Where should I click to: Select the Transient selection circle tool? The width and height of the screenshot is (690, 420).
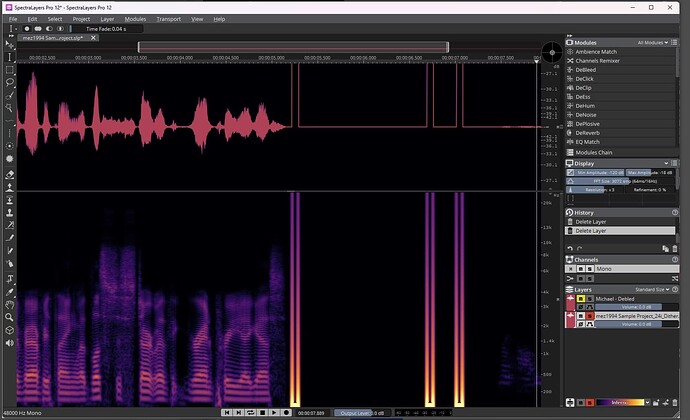tap(10, 146)
